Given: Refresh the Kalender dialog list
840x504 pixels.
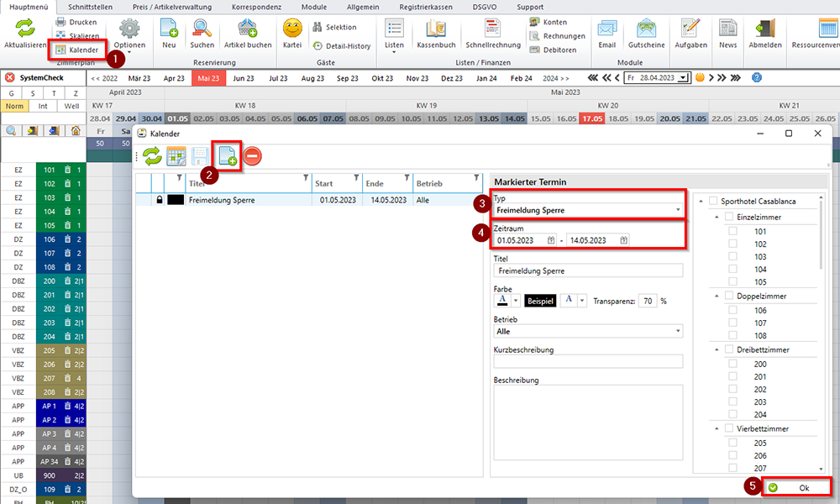Looking at the screenshot, I should coord(152,155).
